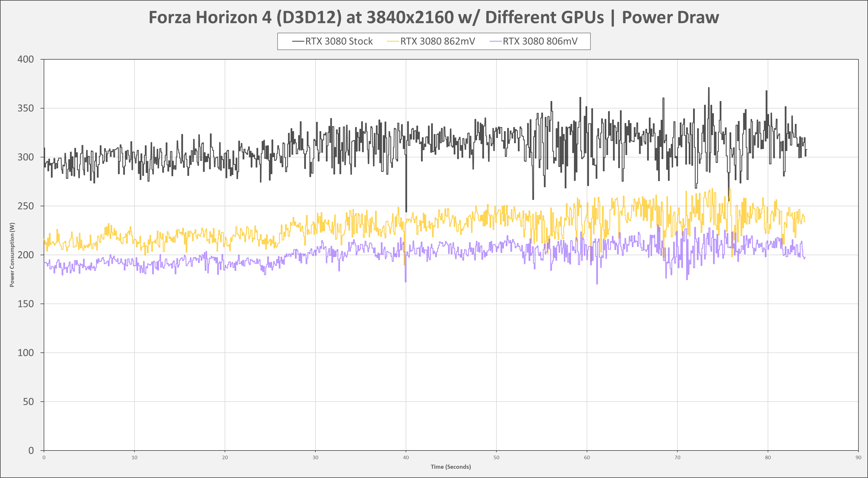Click the Time (Seconds) axis title

(450, 466)
